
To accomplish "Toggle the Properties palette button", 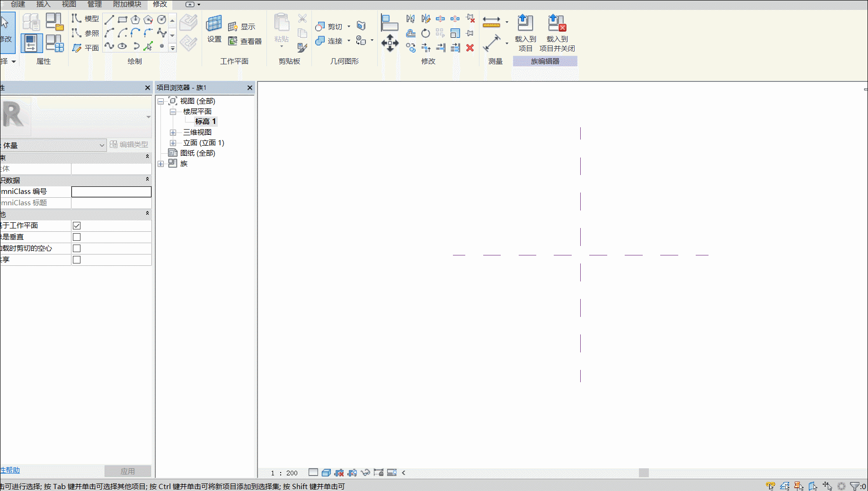I will pos(31,43).
